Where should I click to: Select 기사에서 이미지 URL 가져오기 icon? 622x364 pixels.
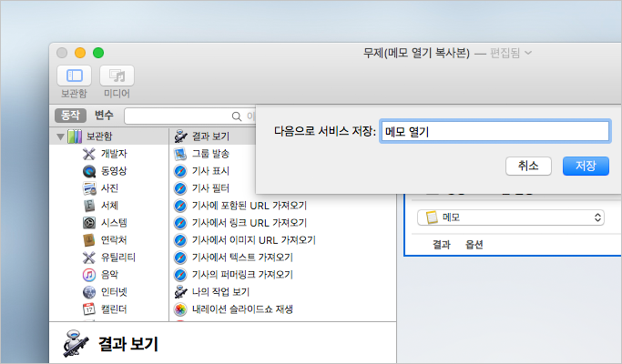(x=180, y=240)
